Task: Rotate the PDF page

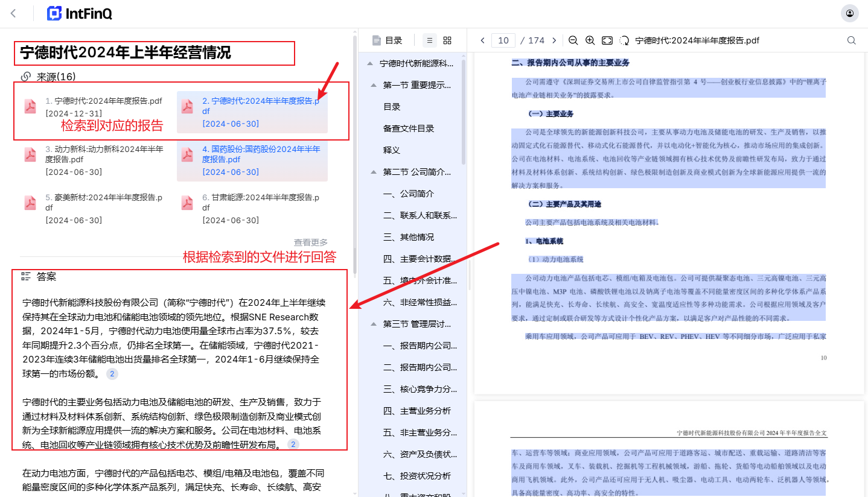Action: (x=624, y=40)
